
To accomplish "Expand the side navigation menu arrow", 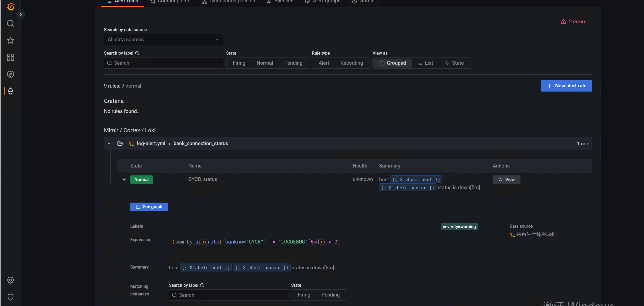I will coord(20,15).
